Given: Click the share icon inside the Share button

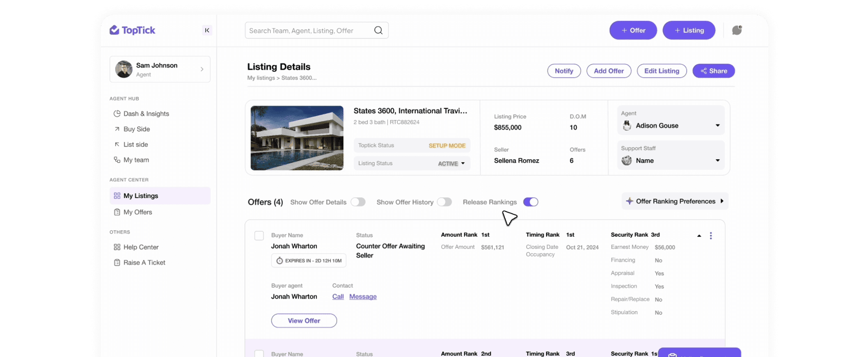Looking at the screenshot, I should [704, 71].
